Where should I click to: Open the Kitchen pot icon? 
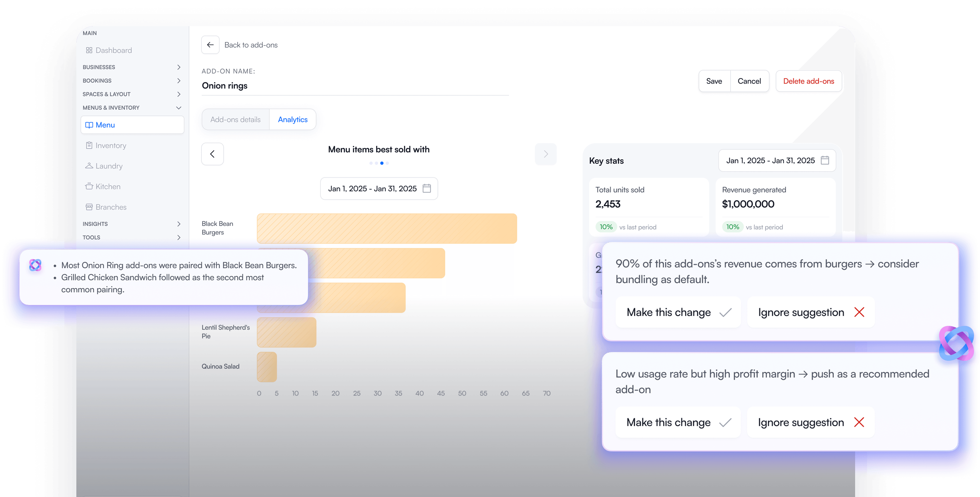coord(89,186)
